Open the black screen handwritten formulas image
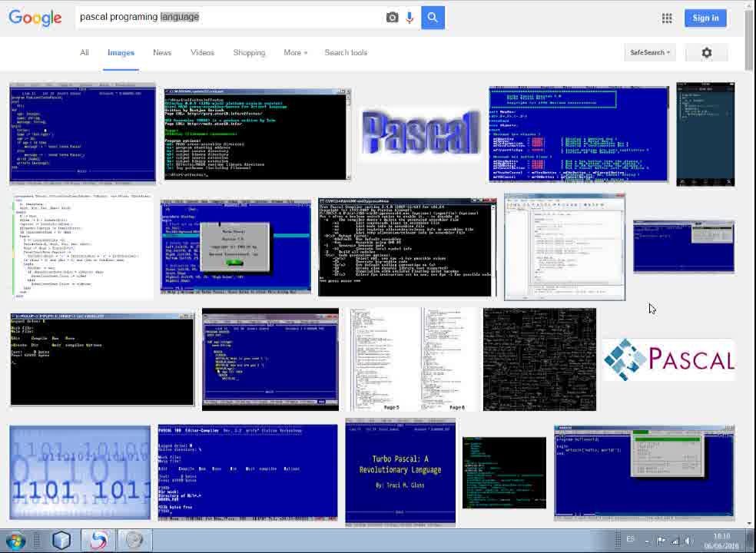 click(x=539, y=359)
